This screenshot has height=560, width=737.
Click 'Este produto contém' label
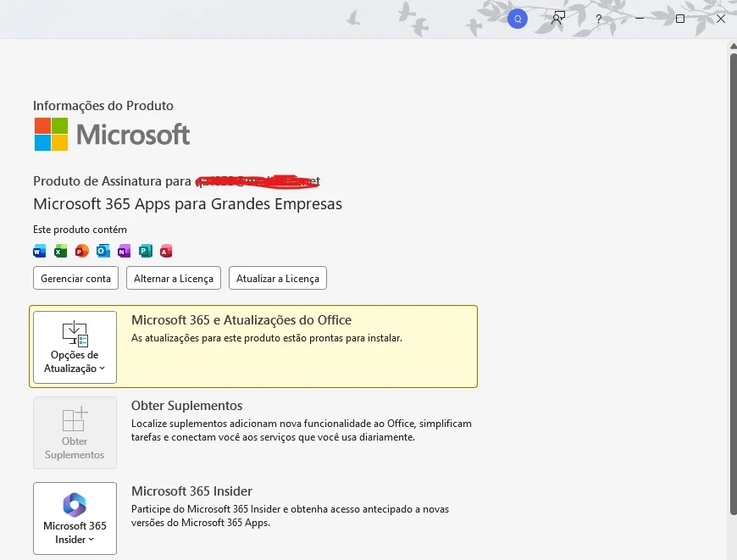[80, 230]
